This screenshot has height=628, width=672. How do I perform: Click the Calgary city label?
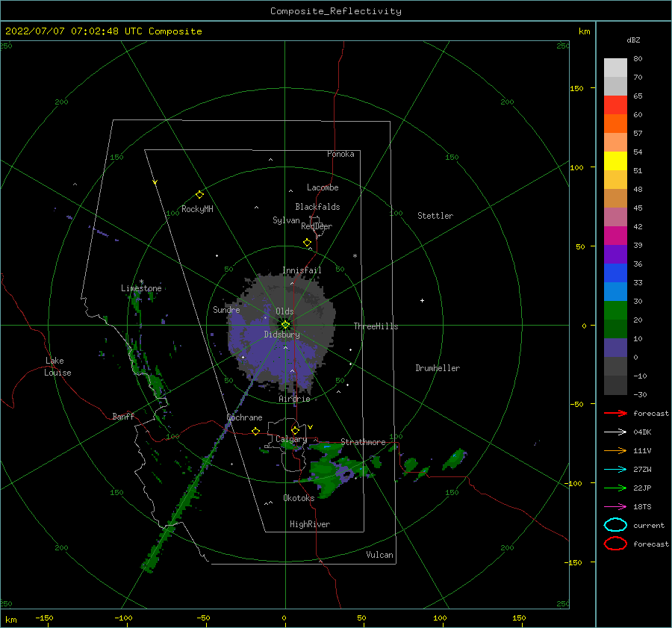click(291, 439)
